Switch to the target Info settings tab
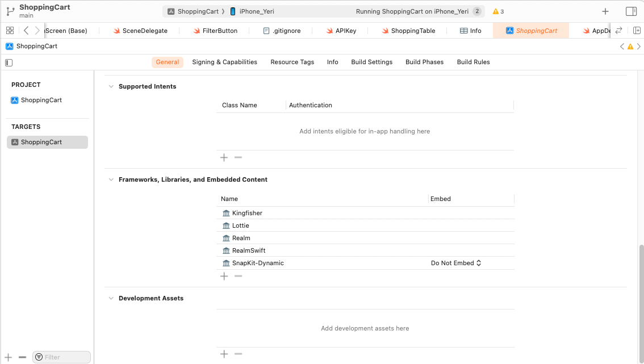644x364 pixels. click(332, 62)
